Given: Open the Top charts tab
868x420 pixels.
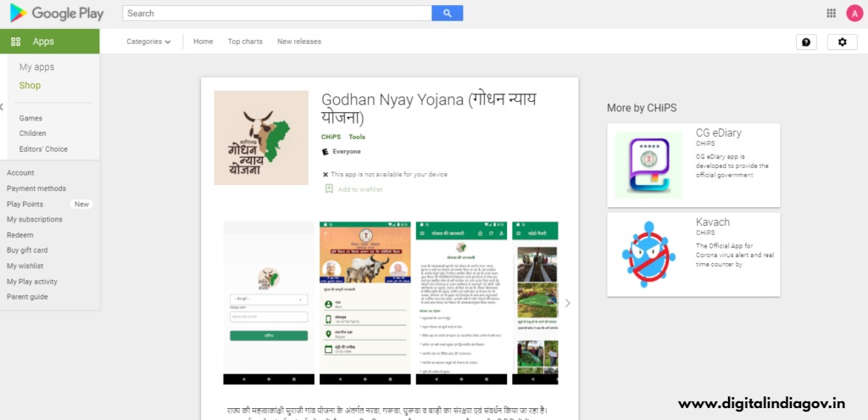Looking at the screenshot, I should 245,42.
